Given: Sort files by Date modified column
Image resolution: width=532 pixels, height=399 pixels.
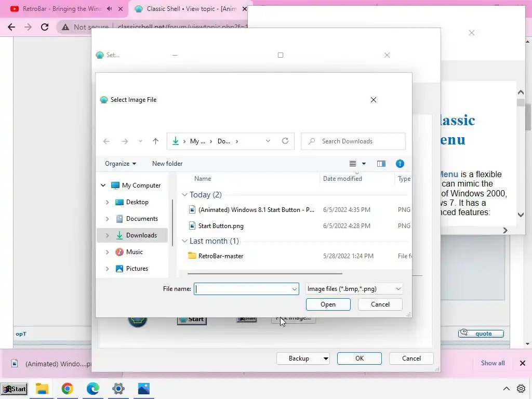Looking at the screenshot, I should pos(342,179).
